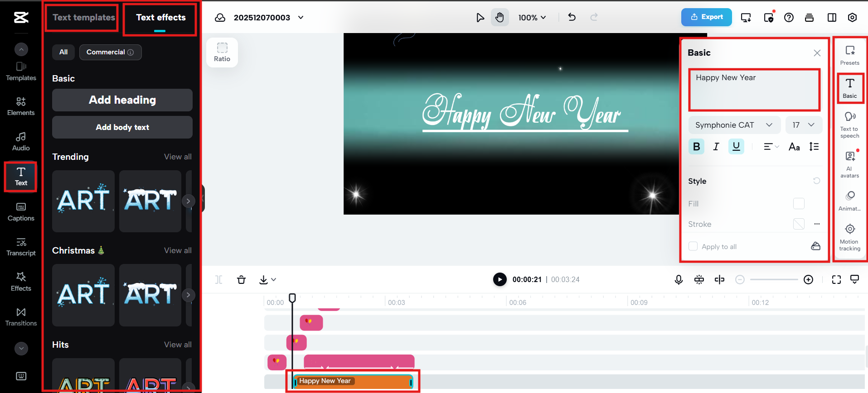This screenshot has width=868, height=393.
Task: Open the Audio sidebar panel
Action: point(21,142)
